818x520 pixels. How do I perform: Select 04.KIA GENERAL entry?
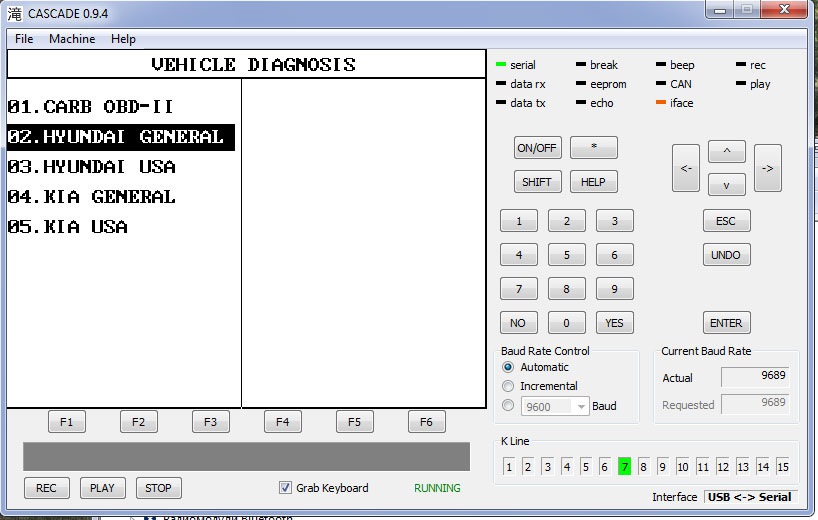click(x=91, y=197)
